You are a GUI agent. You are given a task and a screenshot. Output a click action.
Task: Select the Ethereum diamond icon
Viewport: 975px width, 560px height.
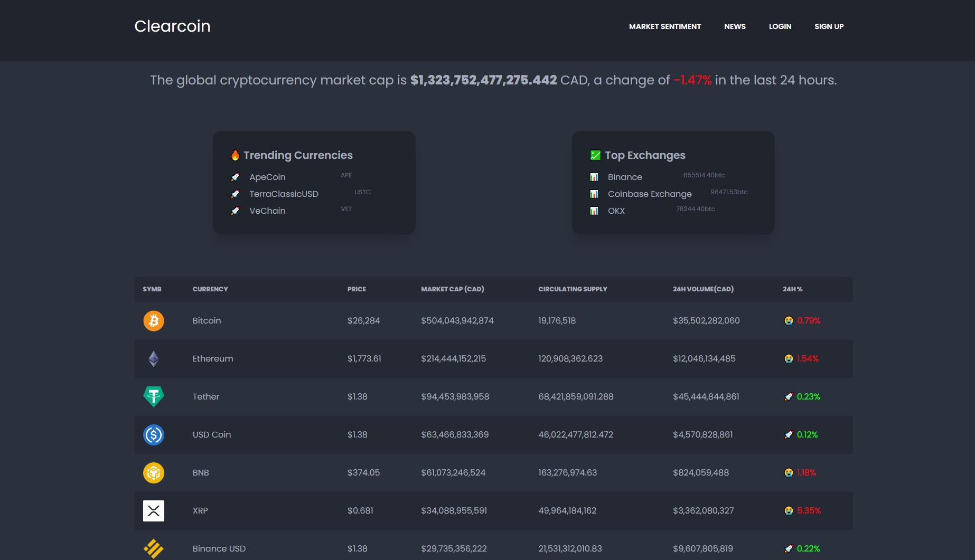[153, 358]
